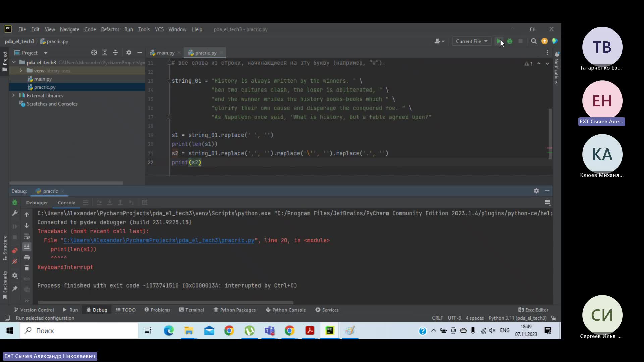View breakpoints in debug sidebar
Image resolution: width=644 pixels, height=362 pixels.
pos(15,250)
